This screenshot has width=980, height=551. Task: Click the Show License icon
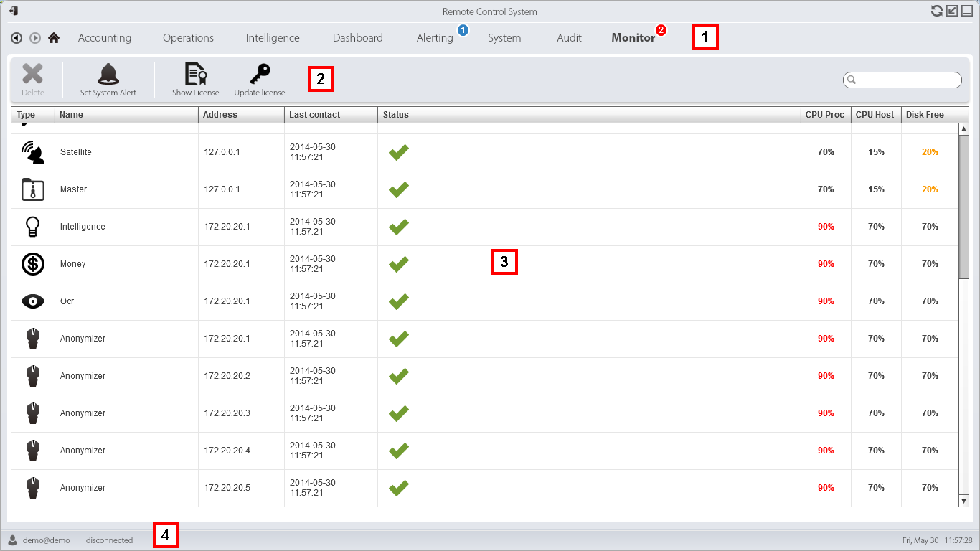195,74
